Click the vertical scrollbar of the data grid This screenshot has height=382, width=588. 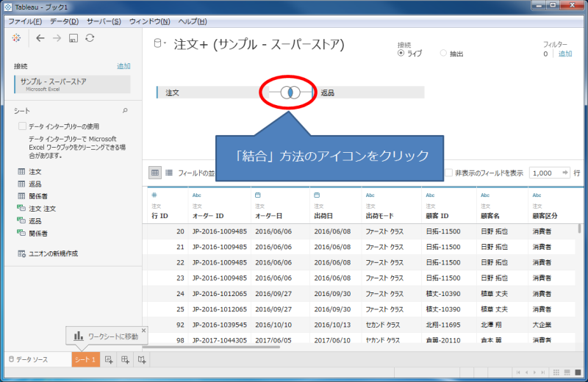(x=579, y=228)
